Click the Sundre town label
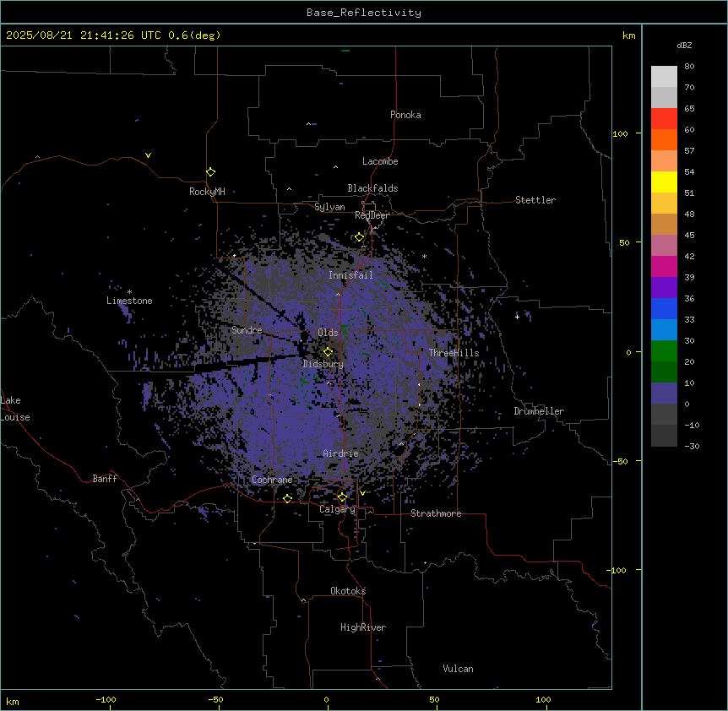The width and height of the screenshot is (728, 711). pos(247,330)
